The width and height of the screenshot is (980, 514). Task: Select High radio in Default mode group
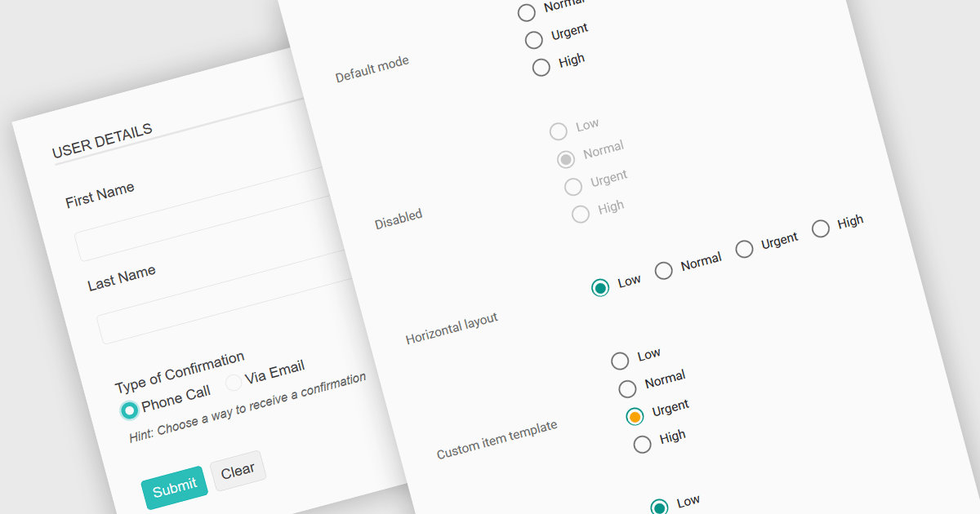pos(541,68)
